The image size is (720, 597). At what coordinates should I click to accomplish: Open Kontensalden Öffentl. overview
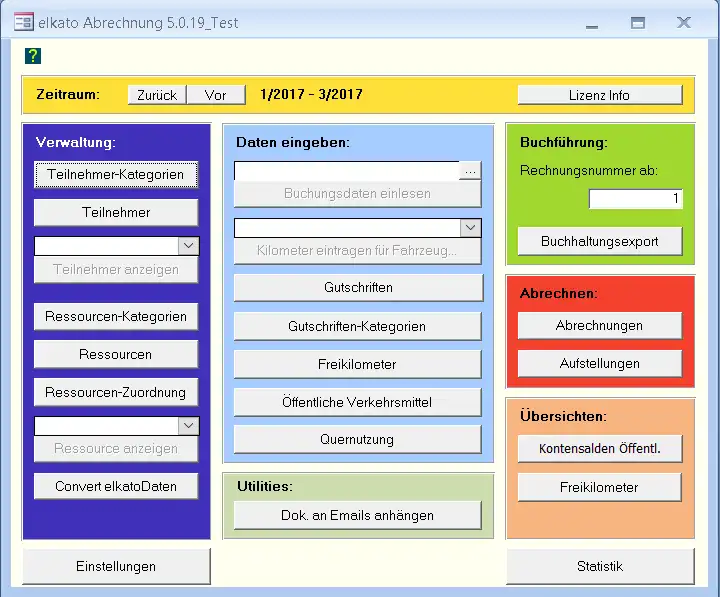coord(600,449)
